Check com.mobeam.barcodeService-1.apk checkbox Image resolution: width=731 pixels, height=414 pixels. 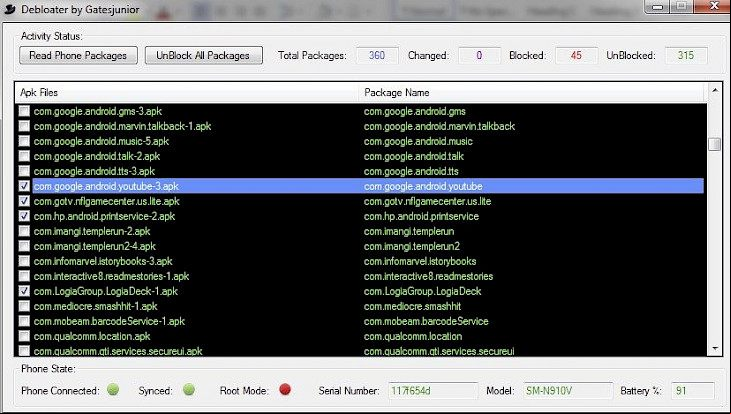point(24,321)
